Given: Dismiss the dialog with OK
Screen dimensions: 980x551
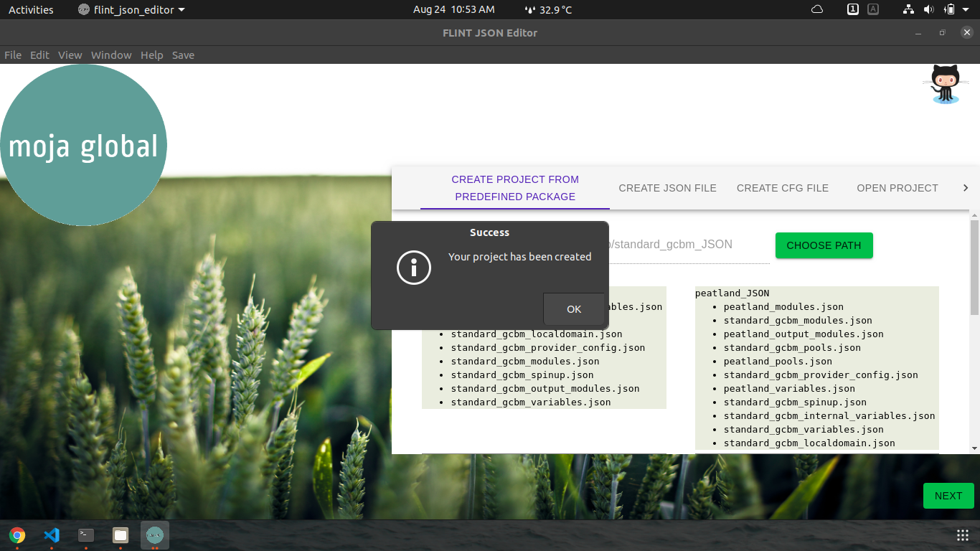Looking at the screenshot, I should click(x=573, y=309).
